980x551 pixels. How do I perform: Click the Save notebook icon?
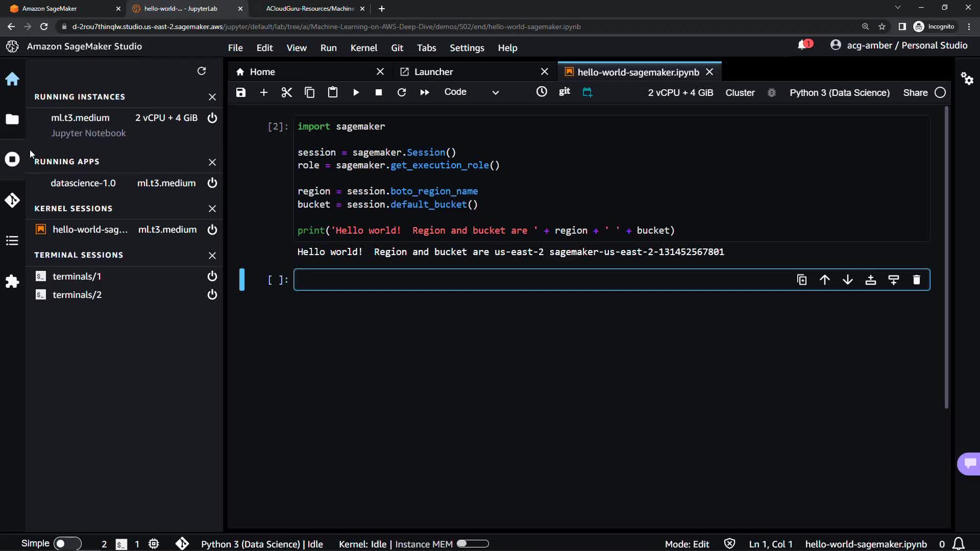point(241,92)
